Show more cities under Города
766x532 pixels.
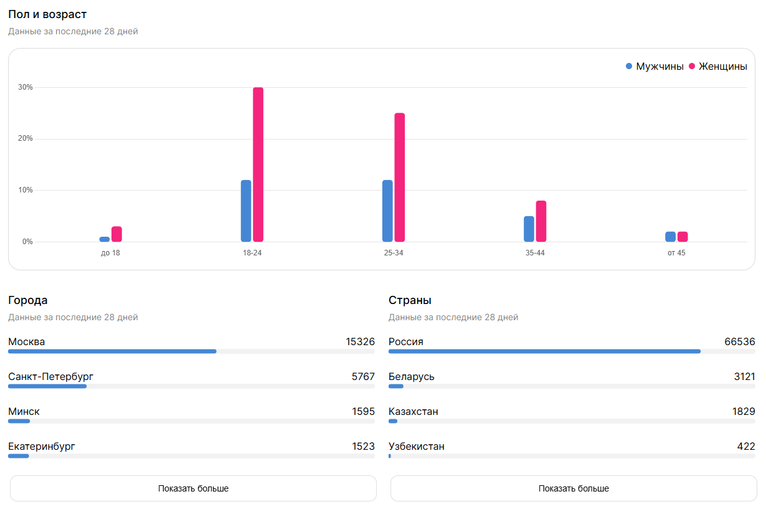click(193, 488)
